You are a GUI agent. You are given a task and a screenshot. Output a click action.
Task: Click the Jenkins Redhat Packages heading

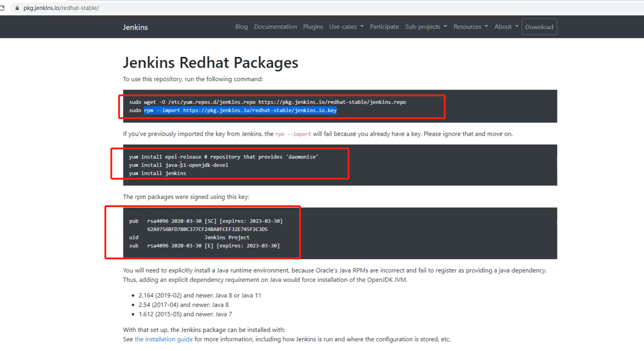[x=211, y=63]
